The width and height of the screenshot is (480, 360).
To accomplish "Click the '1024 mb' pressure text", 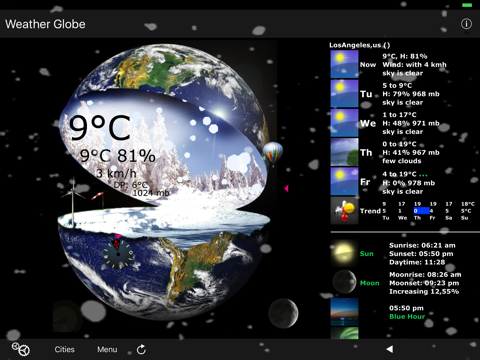I will (151, 193).
